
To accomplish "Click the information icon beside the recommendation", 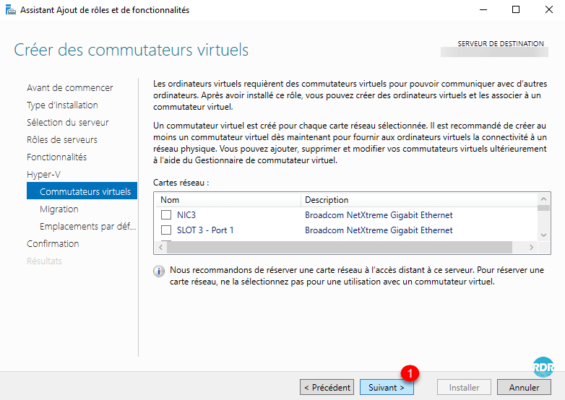I will pos(159,271).
